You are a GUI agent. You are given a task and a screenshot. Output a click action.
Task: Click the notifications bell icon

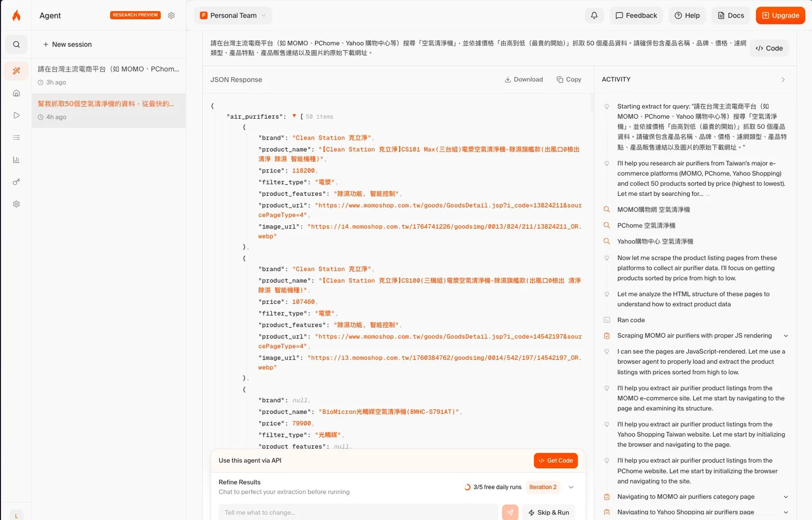594,15
